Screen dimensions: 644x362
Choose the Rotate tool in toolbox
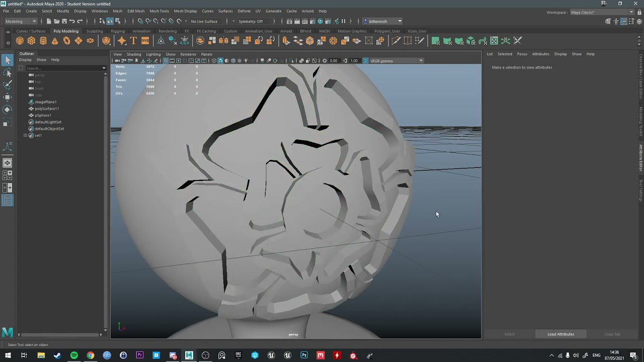[x=8, y=109]
